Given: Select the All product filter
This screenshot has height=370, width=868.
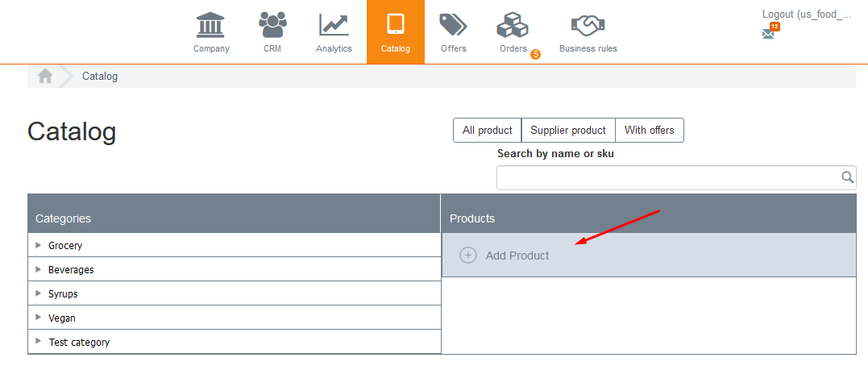Looking at the screenshot, I should pos(487,131).
